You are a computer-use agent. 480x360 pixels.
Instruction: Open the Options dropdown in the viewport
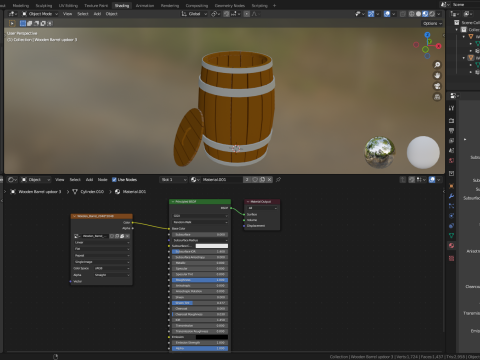432,23
